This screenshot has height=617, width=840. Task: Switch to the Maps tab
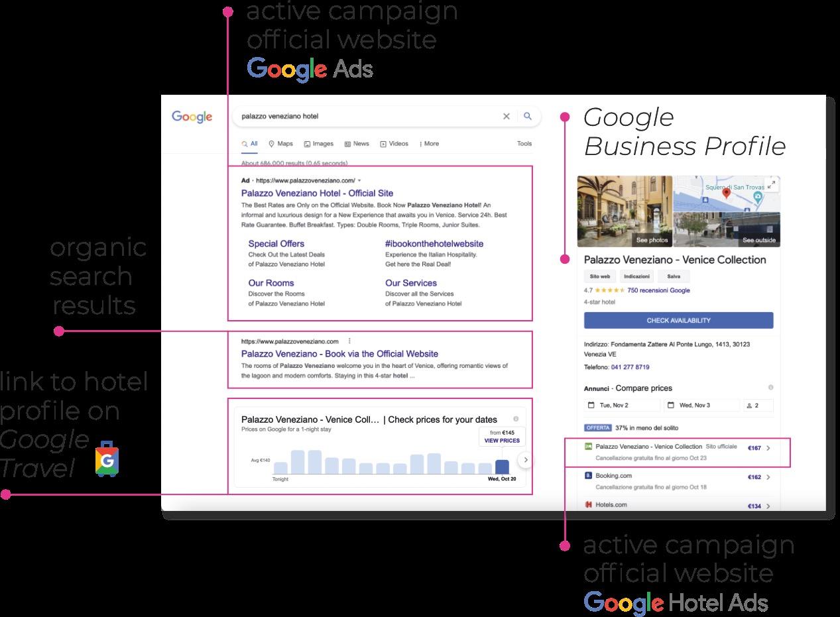coord(280,144)
